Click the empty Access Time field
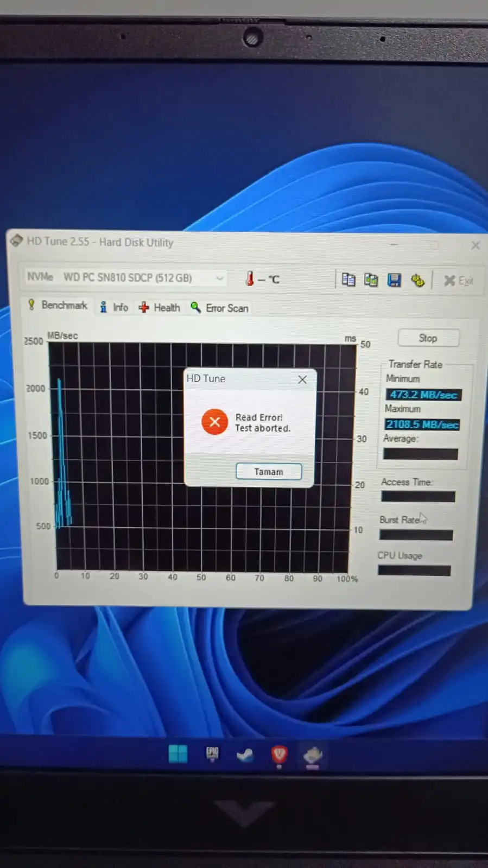 click(419, 496)
